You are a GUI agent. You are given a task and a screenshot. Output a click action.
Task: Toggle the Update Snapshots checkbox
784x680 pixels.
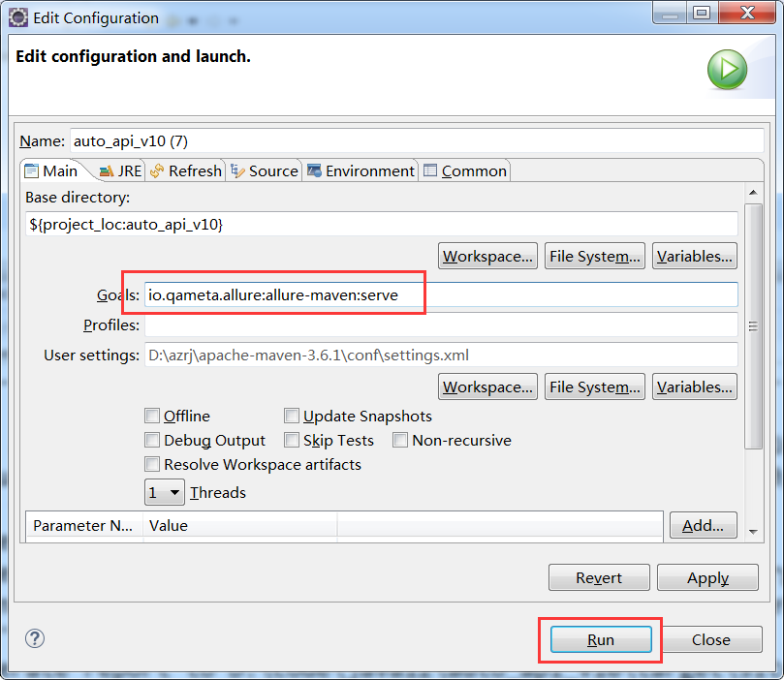[x=292, y=416]
